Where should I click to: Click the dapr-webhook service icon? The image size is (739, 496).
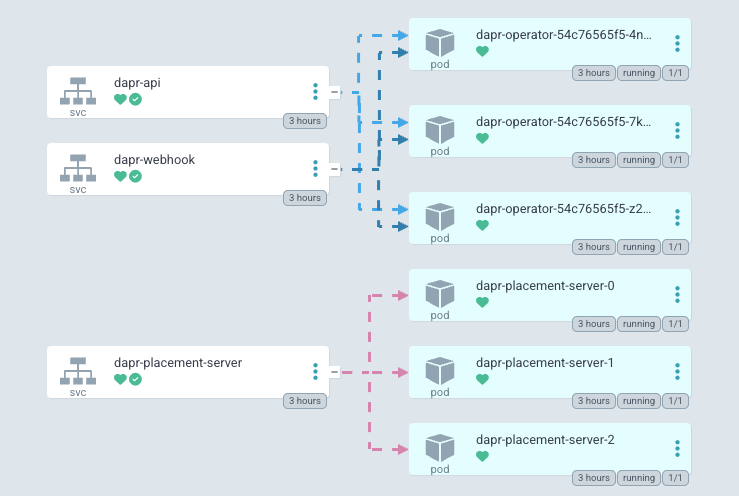pyautogui.click(x=78, y=165)
